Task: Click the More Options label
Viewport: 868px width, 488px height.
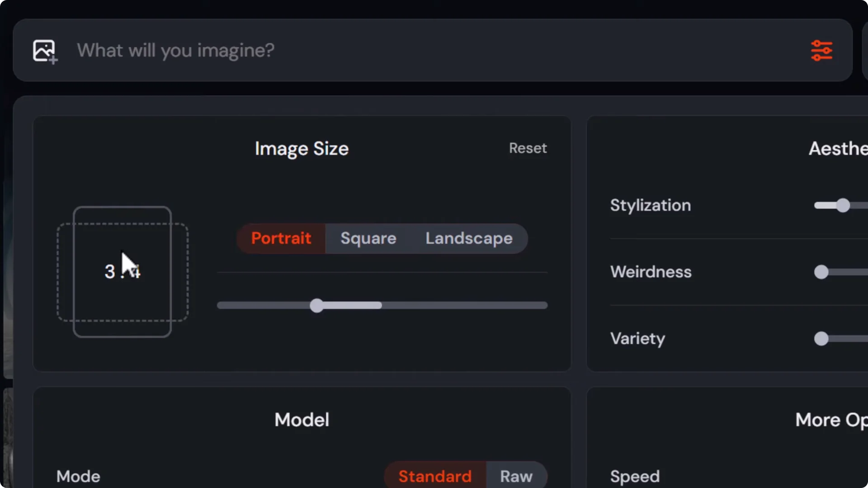Action: (830, 419)
